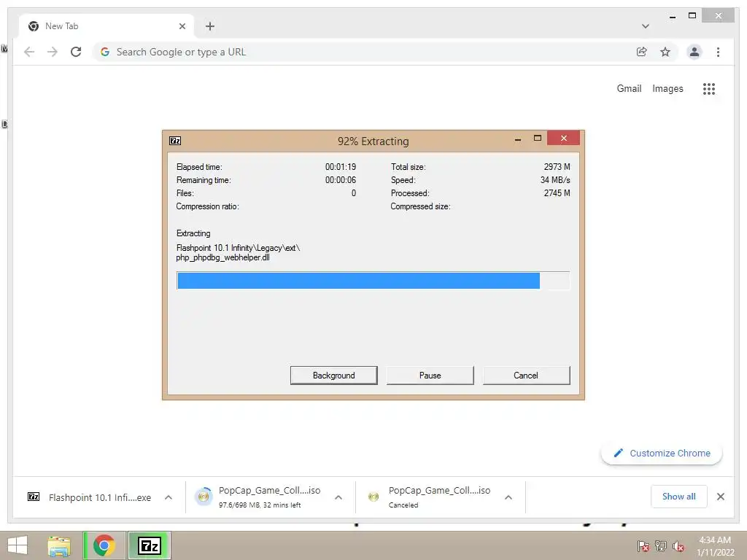Click the php_phpdbg_webhelper.dll file name

[x=222, y=257]
